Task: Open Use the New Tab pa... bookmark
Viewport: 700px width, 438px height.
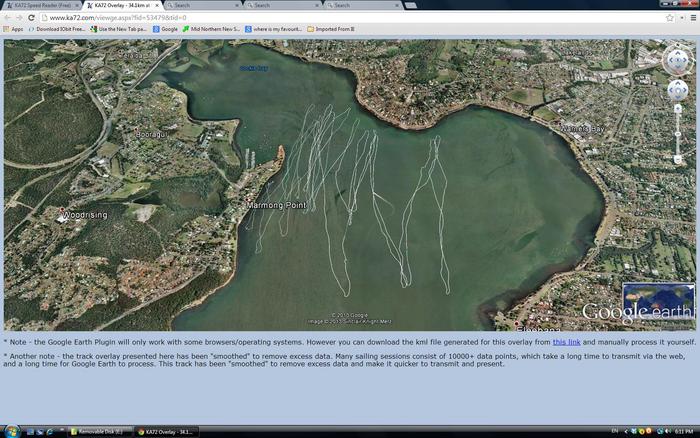Action: tap(119, 29)
